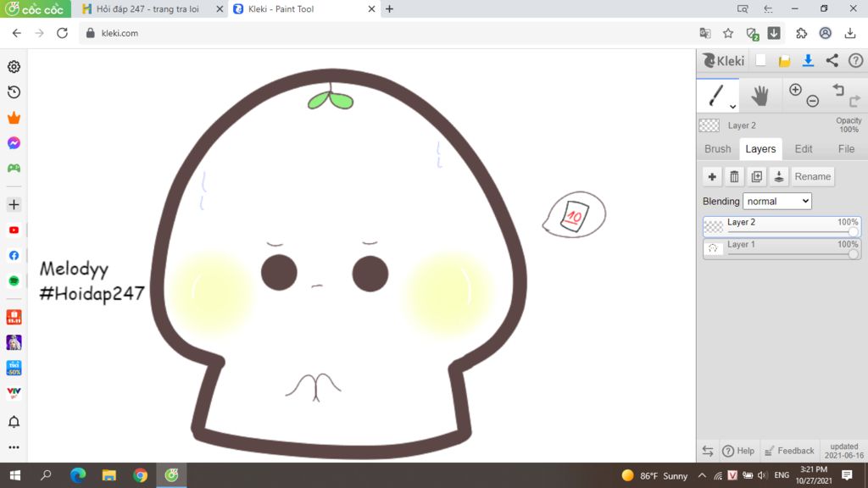
Task: Import an image with the folder icon
Action: coord(784,61)
